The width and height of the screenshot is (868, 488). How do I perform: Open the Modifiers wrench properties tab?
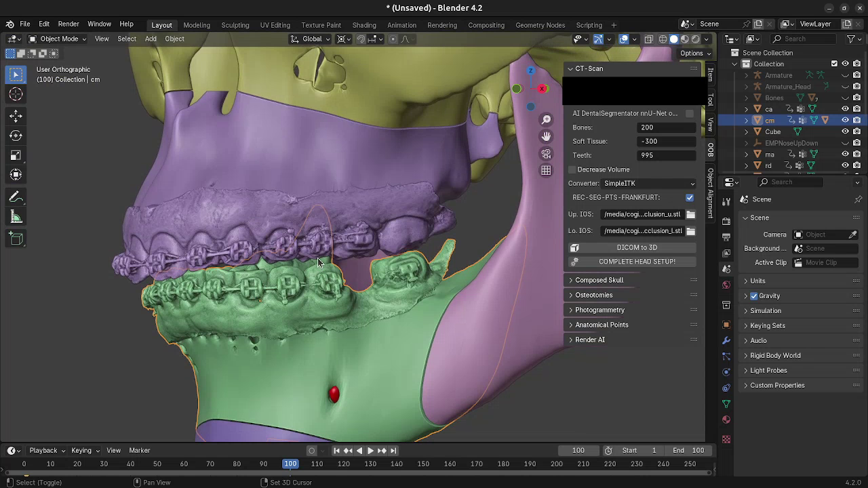coord(726,340)
